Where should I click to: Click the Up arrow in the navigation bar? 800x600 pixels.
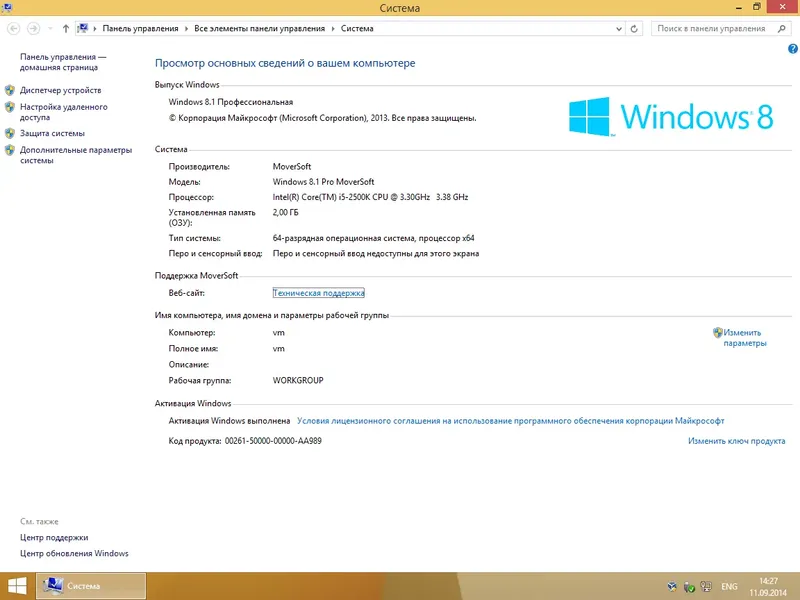(65, 28)
